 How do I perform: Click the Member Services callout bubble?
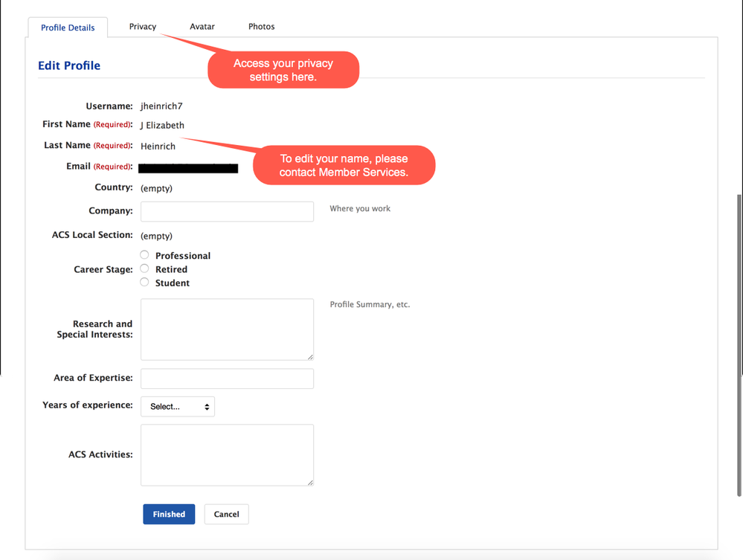click(344, 165)
